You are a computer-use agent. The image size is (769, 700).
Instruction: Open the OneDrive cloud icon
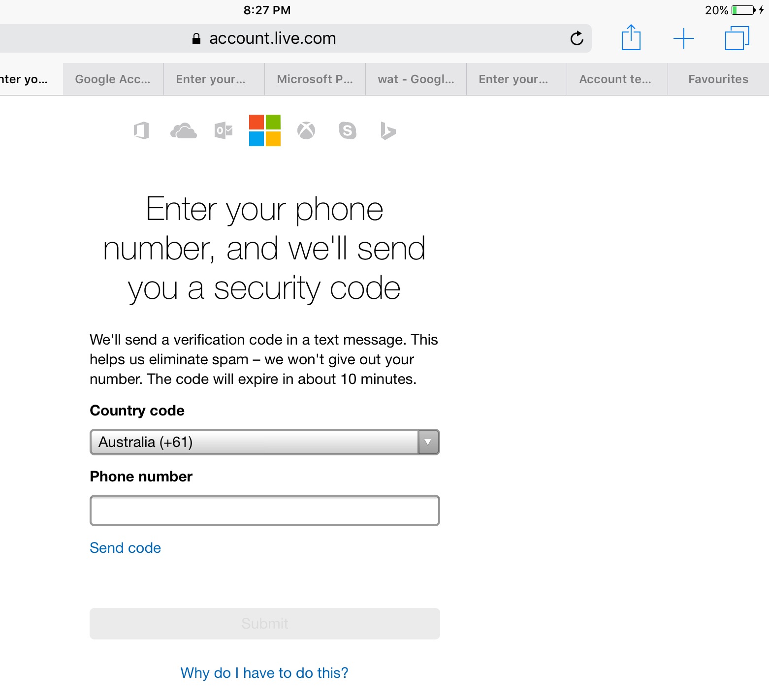coord(183,131)
